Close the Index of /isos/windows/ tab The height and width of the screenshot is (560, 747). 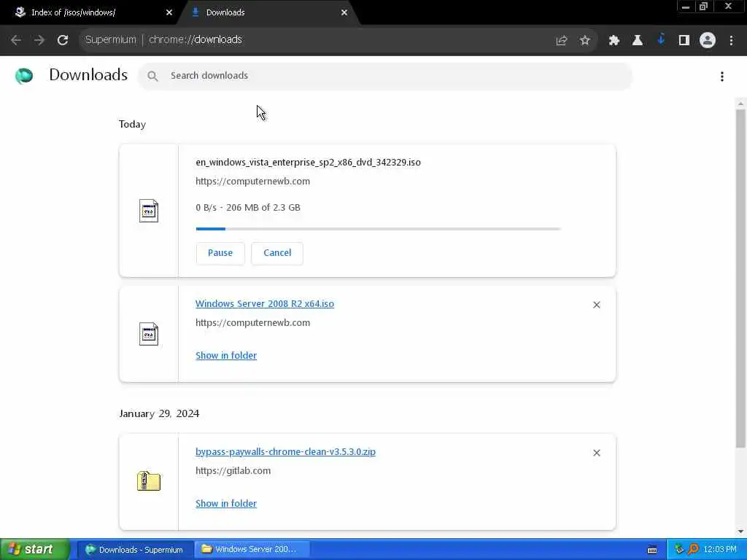pos(169,13)
